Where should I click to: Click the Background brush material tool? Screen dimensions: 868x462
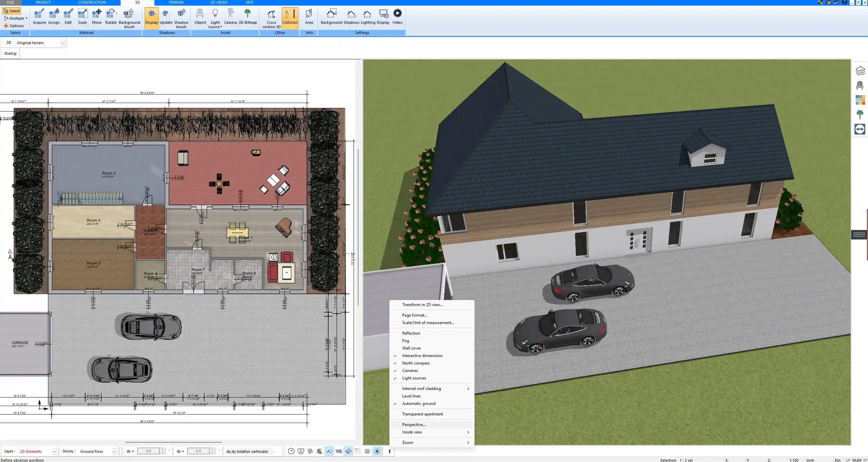[129, 18]
